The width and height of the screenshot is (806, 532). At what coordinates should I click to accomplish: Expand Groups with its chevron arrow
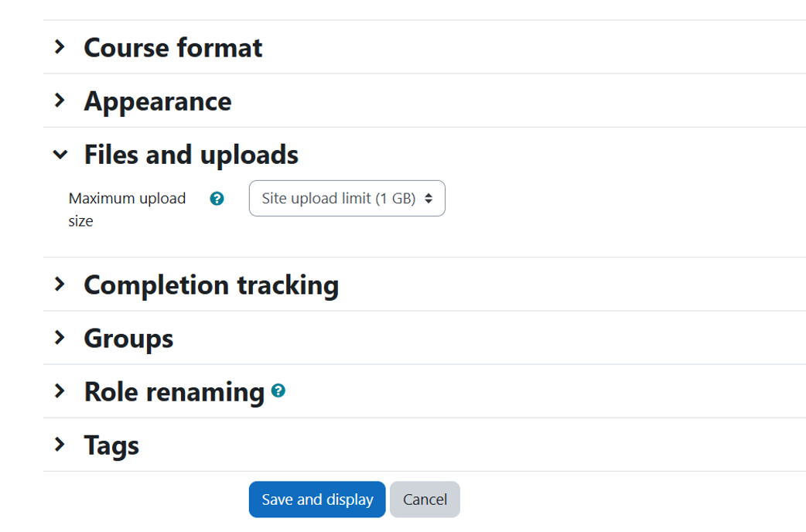click(x=60, y=338)
